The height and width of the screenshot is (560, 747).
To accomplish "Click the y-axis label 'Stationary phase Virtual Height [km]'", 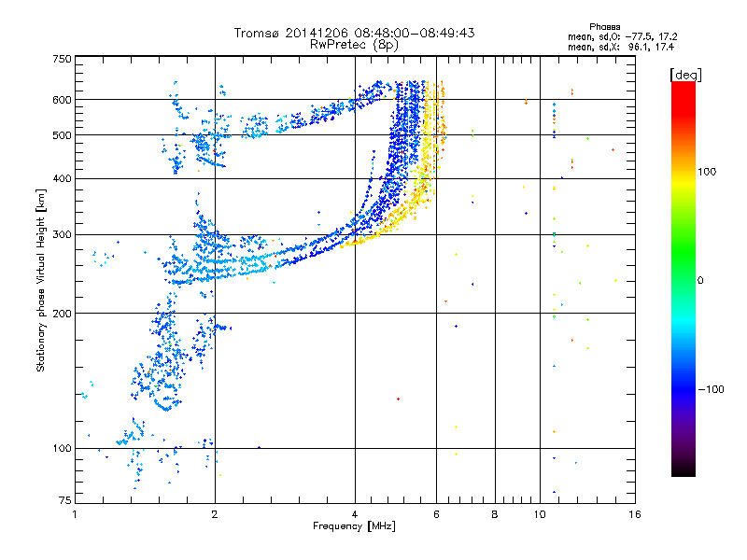I will click(x=41, y=281).
